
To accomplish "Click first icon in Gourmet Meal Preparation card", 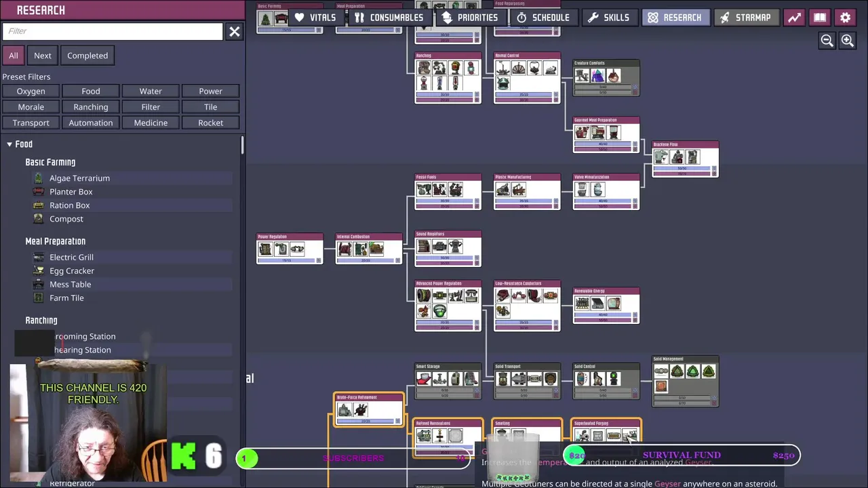I will pyautogui.click(x=582, y=132).
